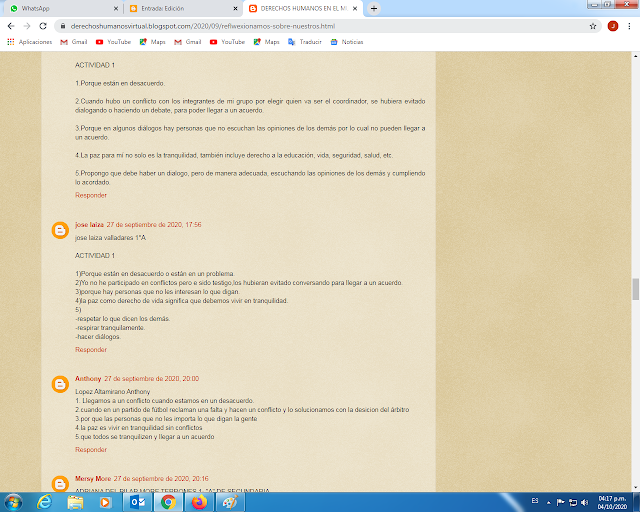Click the scrollbar down arrow
Screen dimensions: 640x512
(636, 488)
